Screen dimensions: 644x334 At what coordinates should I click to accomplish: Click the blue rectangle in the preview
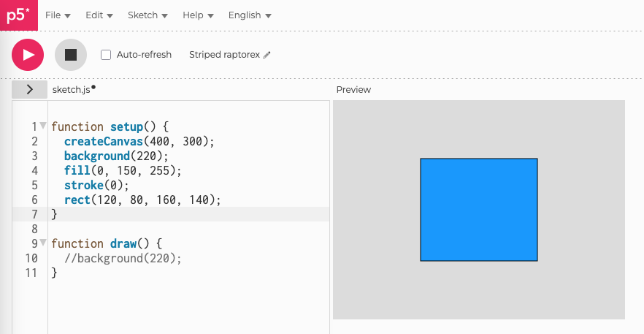(478, 210)
